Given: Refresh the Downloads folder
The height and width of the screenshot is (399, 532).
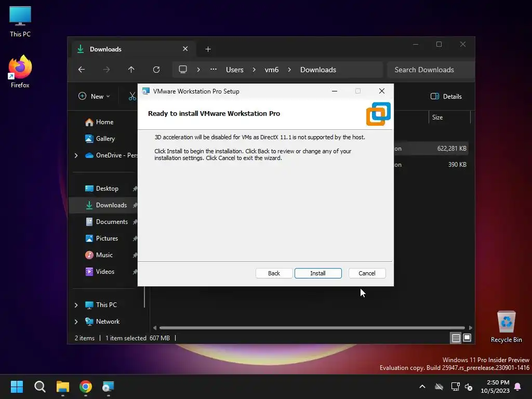Looking at the screenshot, I should point(156,70).
